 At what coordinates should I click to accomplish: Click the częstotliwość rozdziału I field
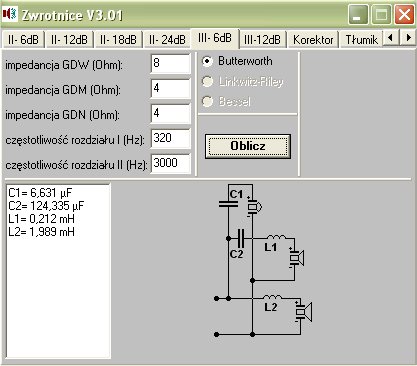(171, 139)
